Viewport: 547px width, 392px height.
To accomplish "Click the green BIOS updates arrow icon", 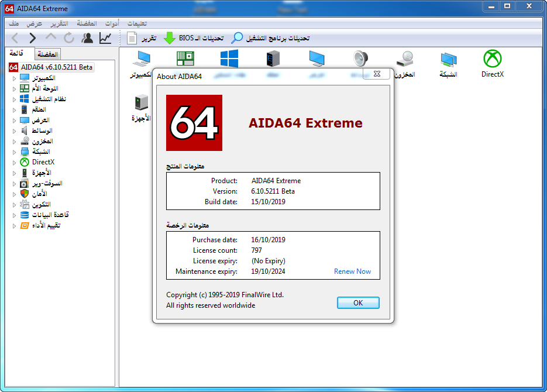I will pyautogui.click(x=170, y=38).
